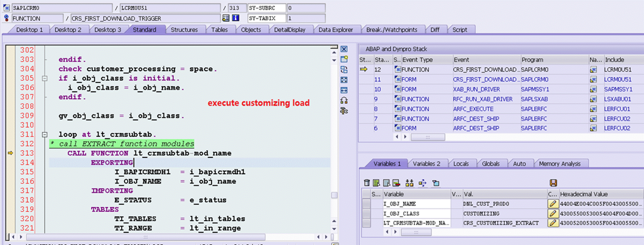Open the Tables tab

(220, 30)
